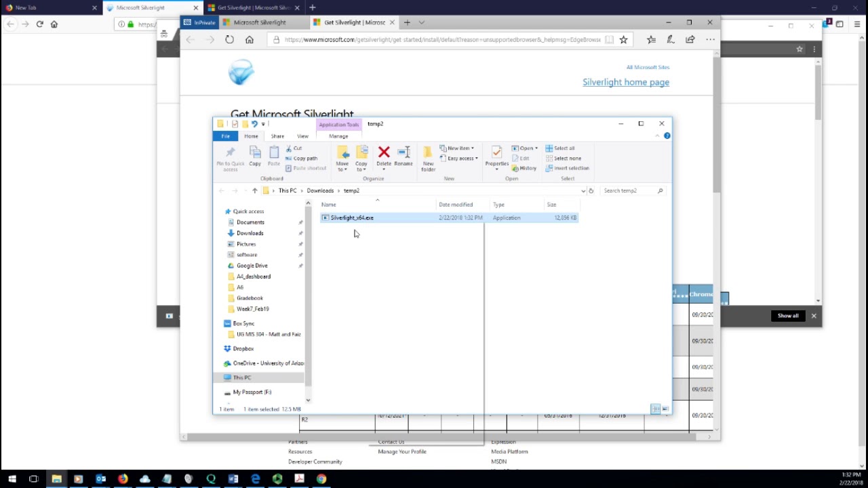
Task: Open the Manage ribbon tab
Action: coord(338,136)
